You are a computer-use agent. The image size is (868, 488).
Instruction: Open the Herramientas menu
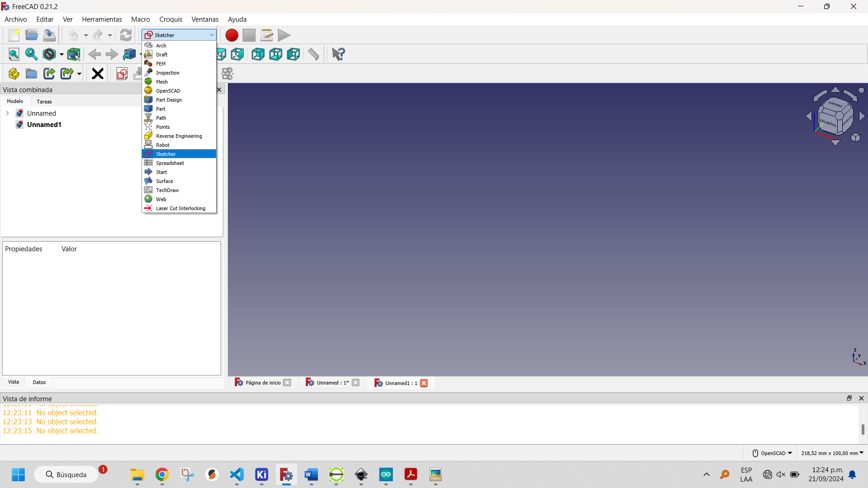tap(101, 19)
